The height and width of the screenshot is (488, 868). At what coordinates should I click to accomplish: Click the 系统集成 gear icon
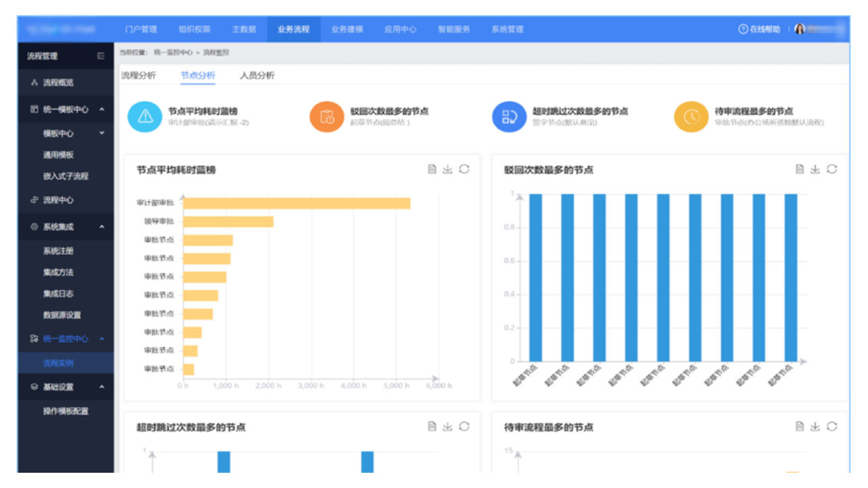(x=33, y=227)
